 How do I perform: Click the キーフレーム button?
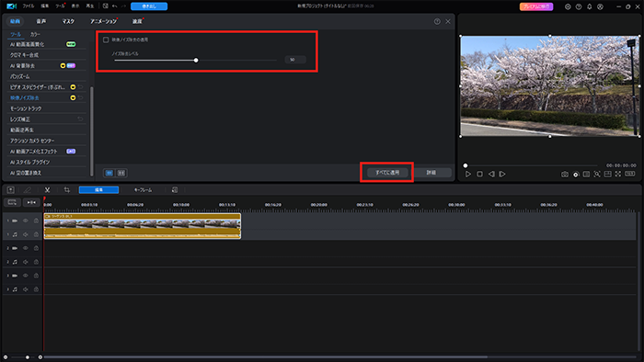click(x=143, y=190)
